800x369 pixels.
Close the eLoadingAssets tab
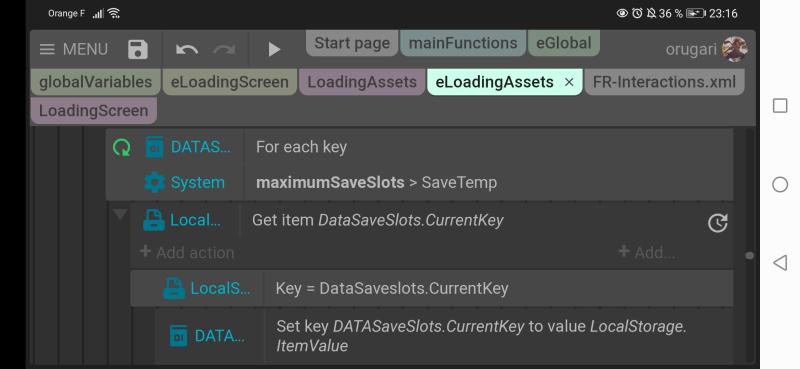coord(569,82)
